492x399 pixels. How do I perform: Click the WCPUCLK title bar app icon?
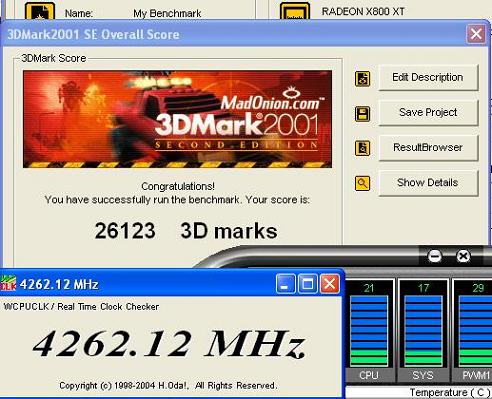(8, 284)
